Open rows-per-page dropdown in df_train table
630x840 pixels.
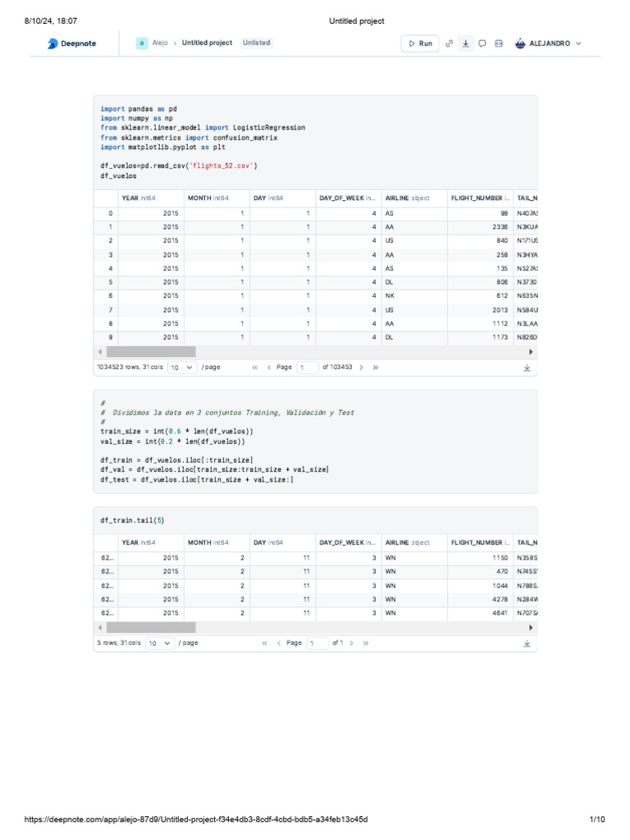(x=160, y=644)
